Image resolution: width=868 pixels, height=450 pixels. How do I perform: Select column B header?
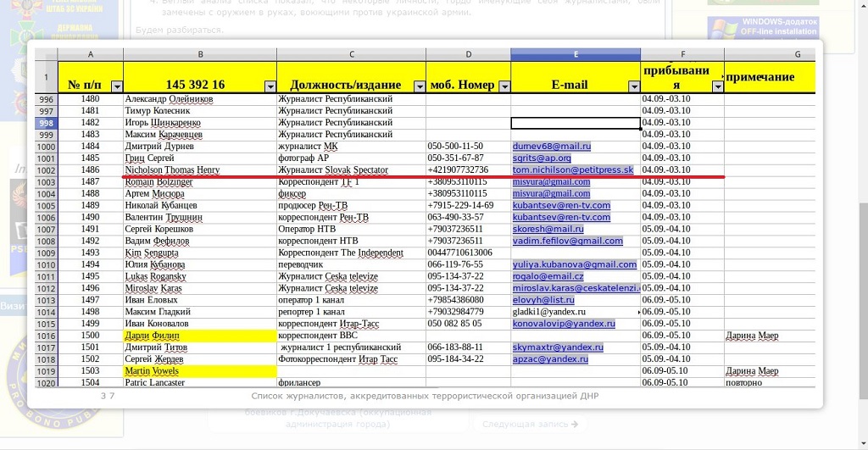199,54
